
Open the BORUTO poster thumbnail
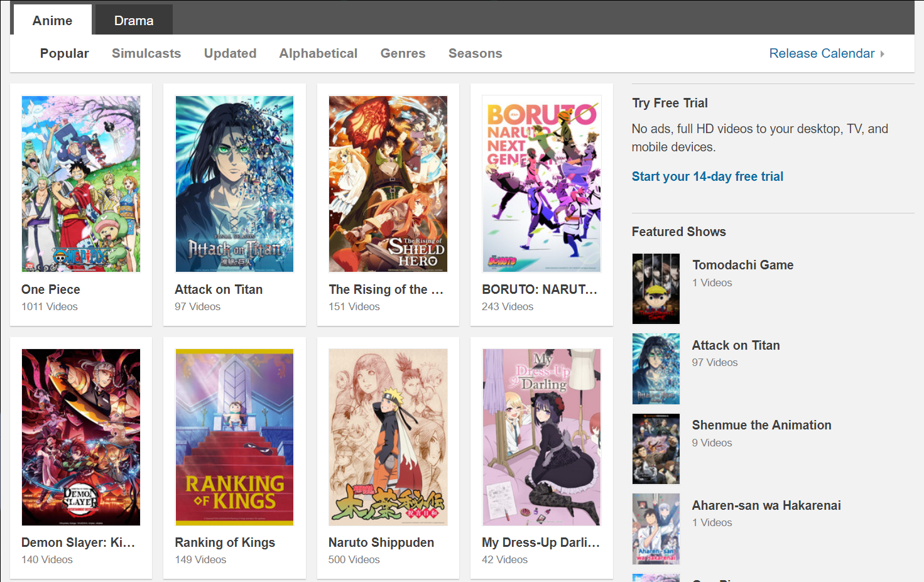coord(541,184)
